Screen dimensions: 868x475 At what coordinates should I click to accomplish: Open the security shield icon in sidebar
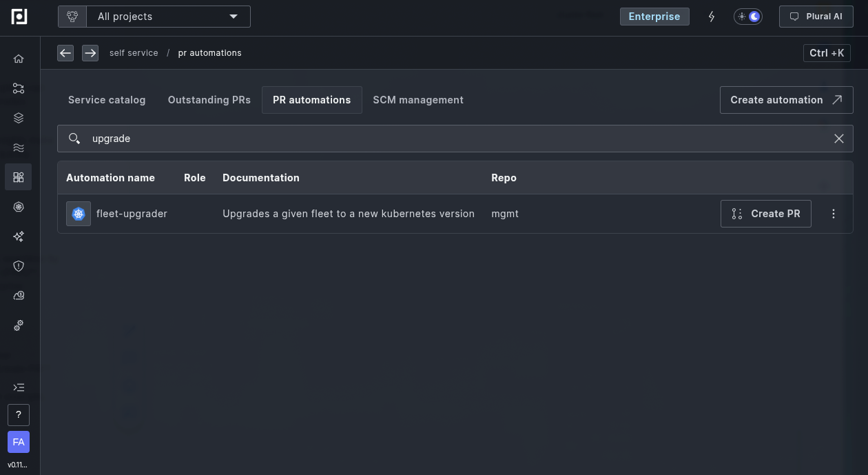pyautogui.click(x=19, y=266)
